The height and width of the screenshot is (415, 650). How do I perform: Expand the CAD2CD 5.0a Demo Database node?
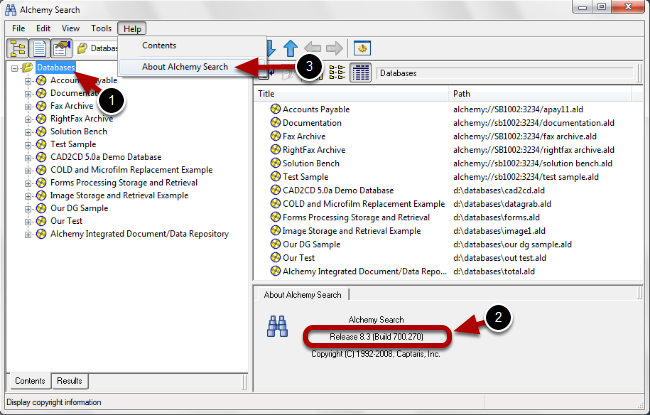click(28, 158)
